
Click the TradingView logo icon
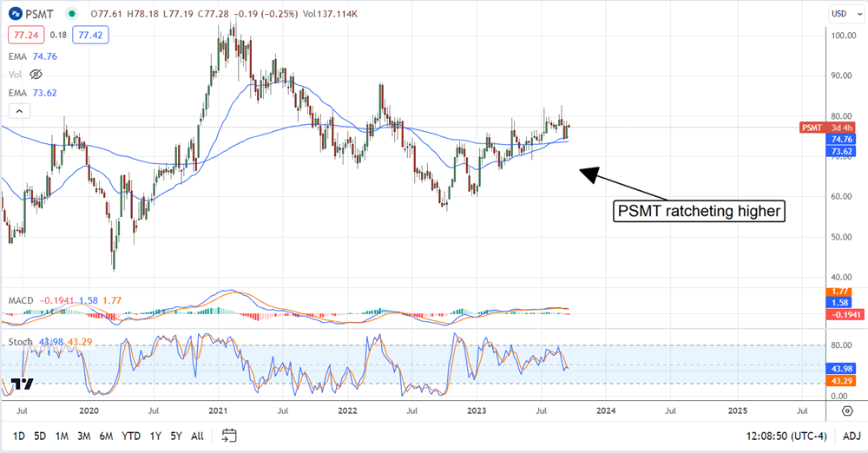click(23, 384)
